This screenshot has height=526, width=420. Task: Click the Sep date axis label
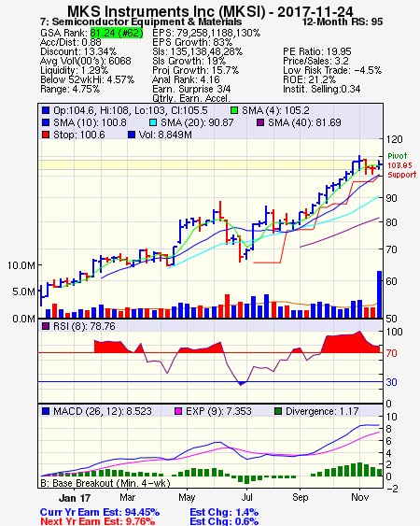[300, 497]
